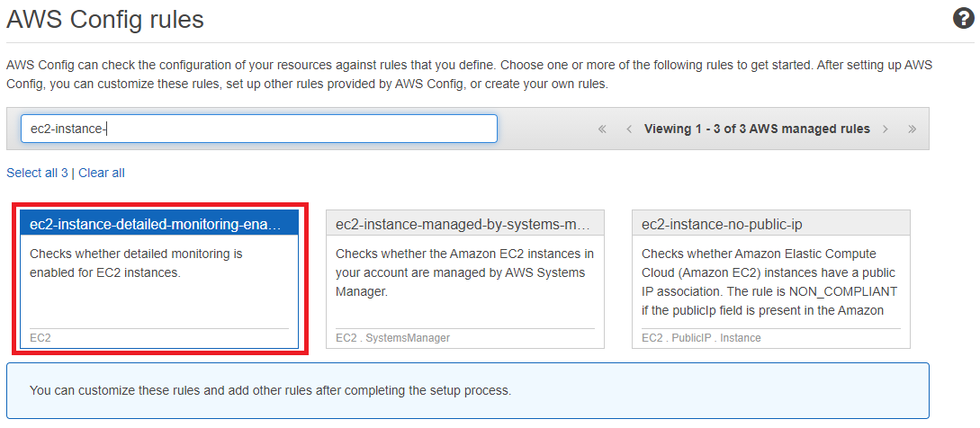Open the help question mark icon
Viewport: 980px width, 428px height.
(963, 20)
